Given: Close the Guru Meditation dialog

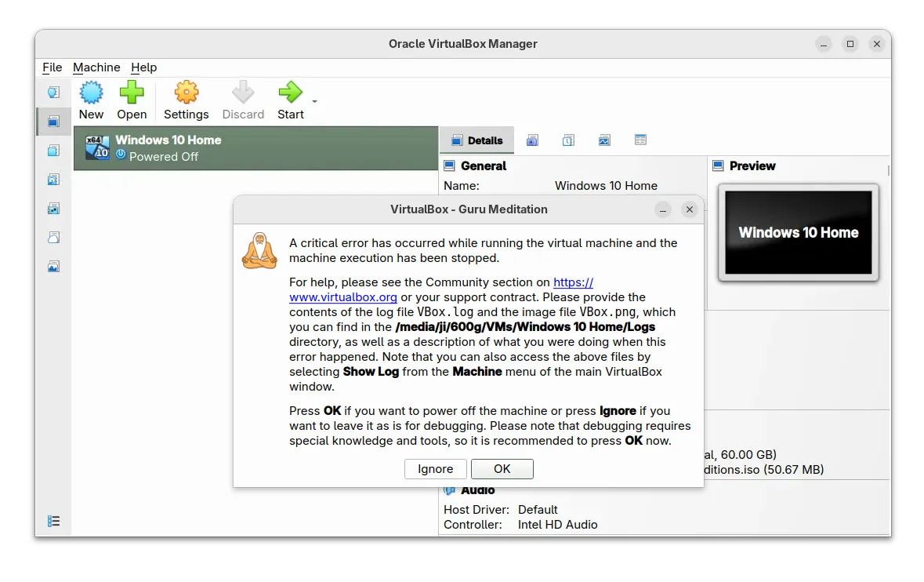Looking at the screenshot, I should point(690,209).
